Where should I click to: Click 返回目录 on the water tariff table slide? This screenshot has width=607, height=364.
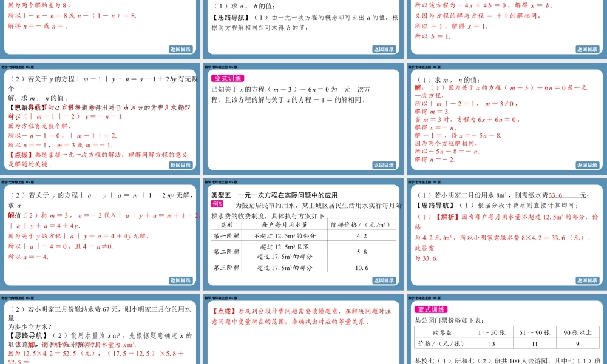384,280
